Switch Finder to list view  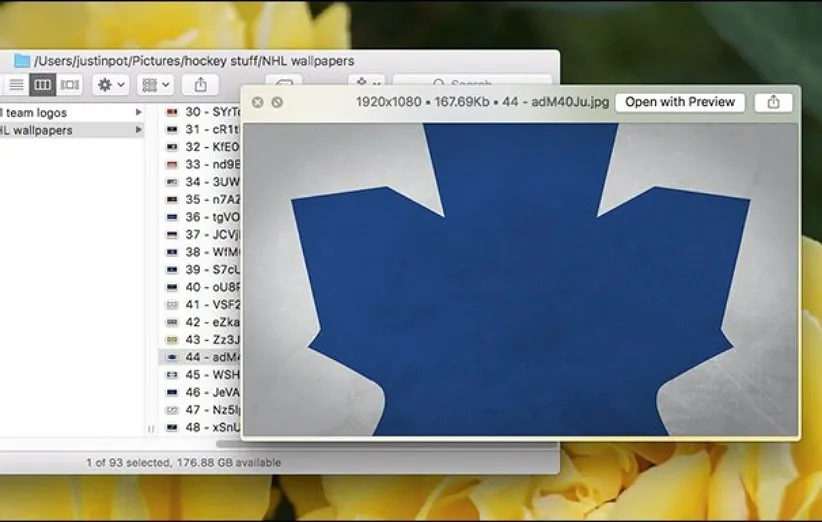pos(16,85)
